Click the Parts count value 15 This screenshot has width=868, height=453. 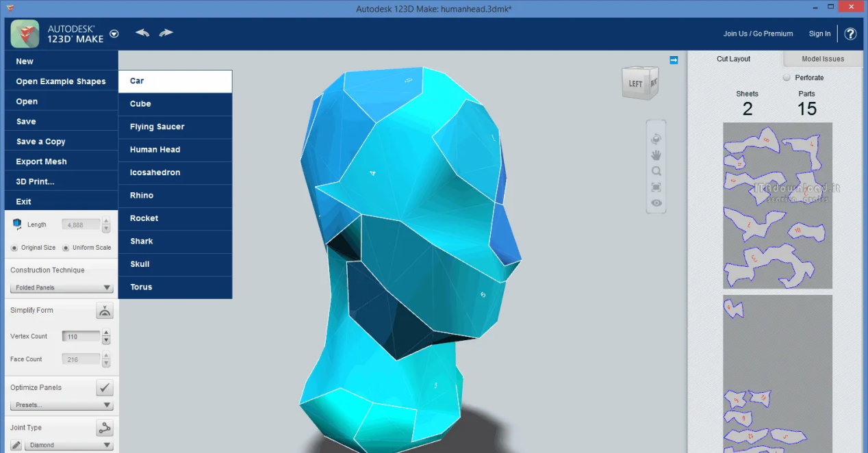807,109
